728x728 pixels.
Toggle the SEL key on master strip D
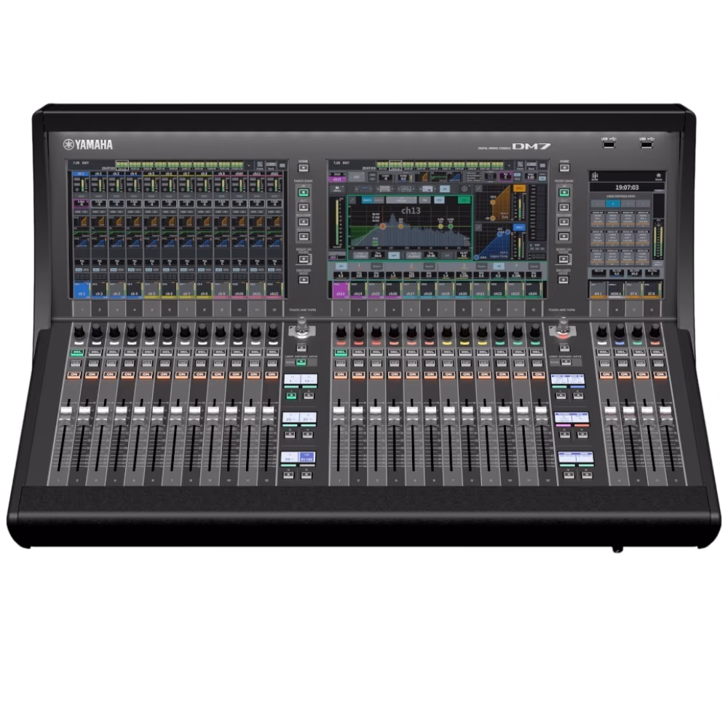click(657, 353)
